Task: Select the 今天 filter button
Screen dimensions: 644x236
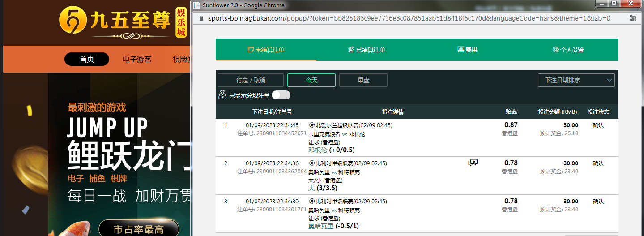Action: point(311,80)
